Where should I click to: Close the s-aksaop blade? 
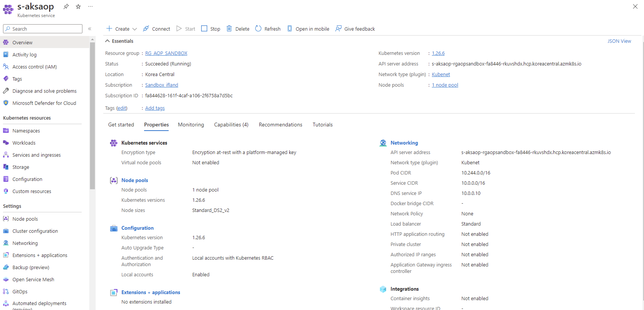(635, 6)
